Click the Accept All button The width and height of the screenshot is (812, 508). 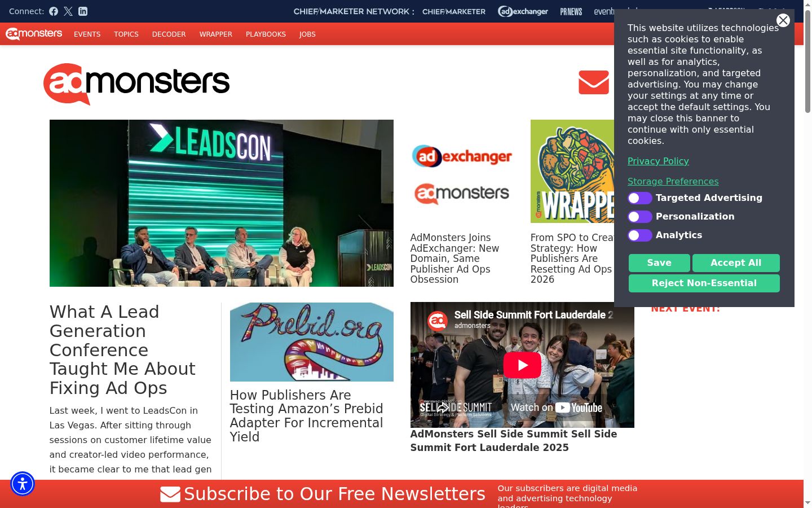[736, 263]
